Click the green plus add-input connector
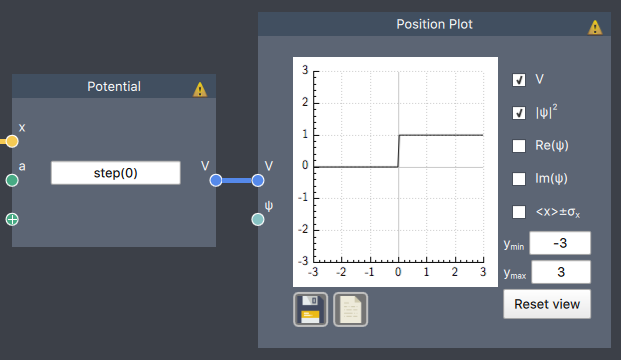621x360 pixels. (12, 219)
